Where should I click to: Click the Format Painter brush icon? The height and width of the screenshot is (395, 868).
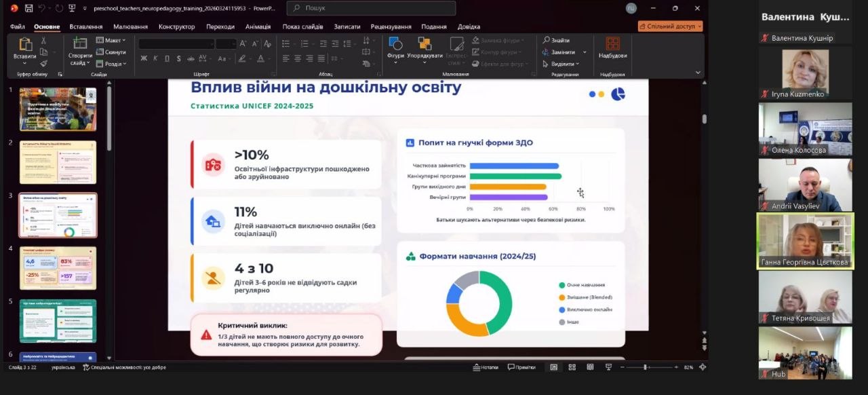44,64
